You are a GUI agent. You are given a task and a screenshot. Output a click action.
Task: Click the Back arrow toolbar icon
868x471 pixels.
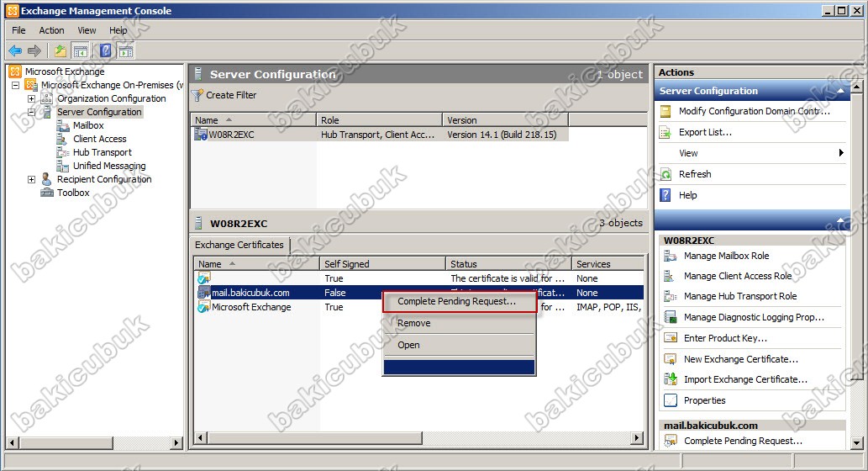point(15,51)
